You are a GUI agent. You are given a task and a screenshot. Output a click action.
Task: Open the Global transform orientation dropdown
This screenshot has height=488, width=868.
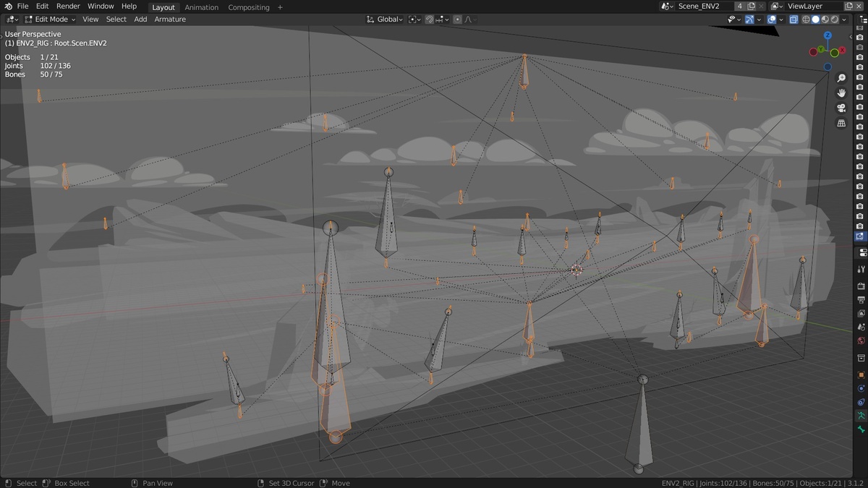tap(384, 20)
